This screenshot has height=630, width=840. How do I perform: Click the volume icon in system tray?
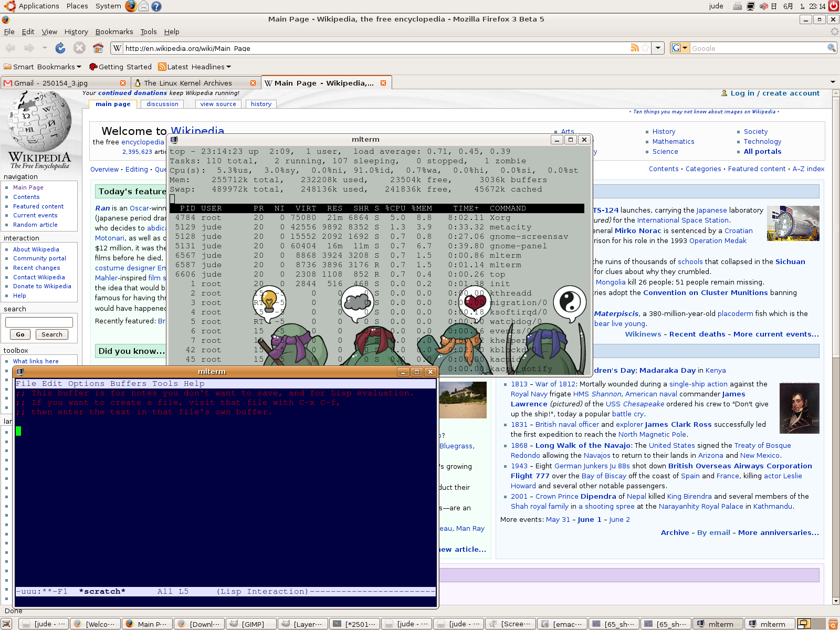[764, 6]
